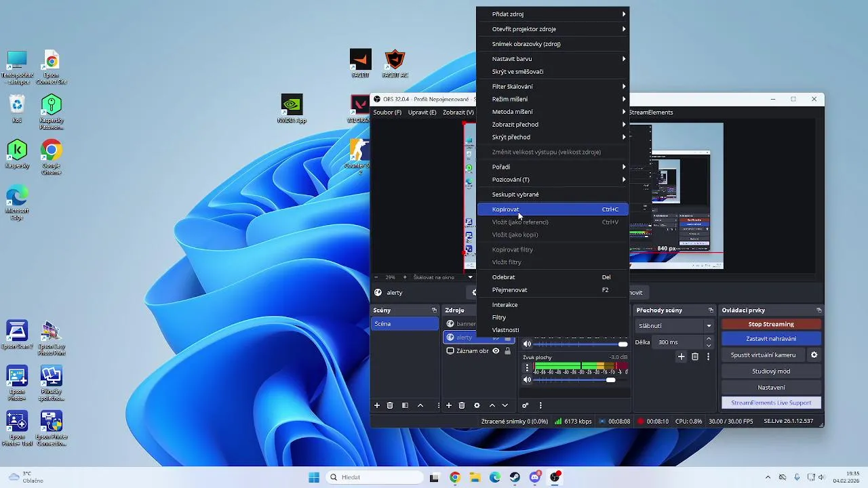Screen dimensions: 868x488
Task: Zoom out the preview with the minus icon
Action: [x=377, y=277]
